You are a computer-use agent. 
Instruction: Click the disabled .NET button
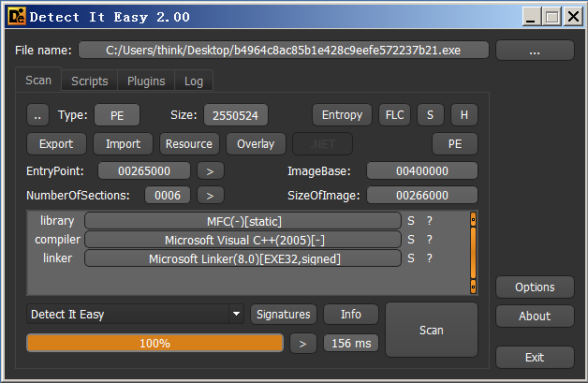tap(322, 143)
